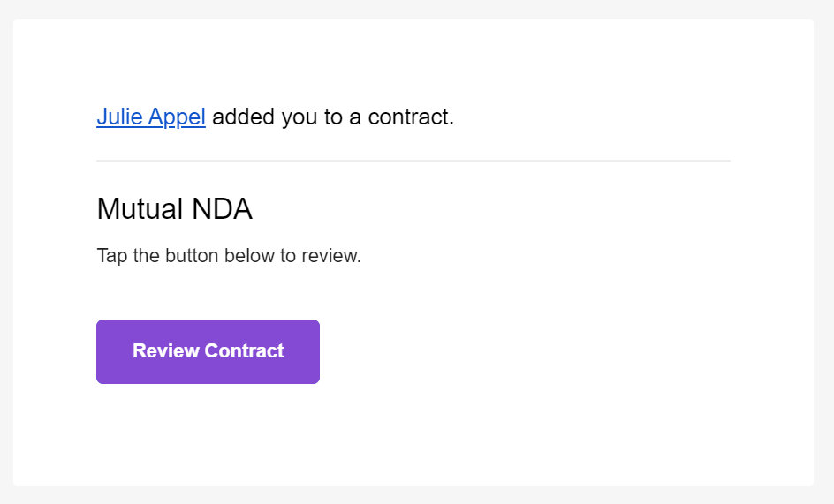Image resolution: width=834 pixels, height=504 pixels.
Task: Click the "added you to a contract." text
Action: click(x=333, y=117)
